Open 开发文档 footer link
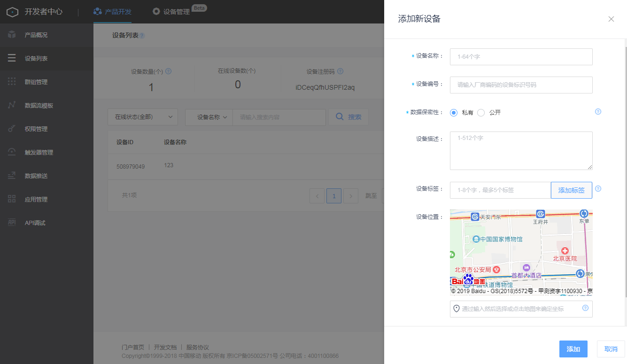Viewport: 627px width, 364px height. [165, 348]
